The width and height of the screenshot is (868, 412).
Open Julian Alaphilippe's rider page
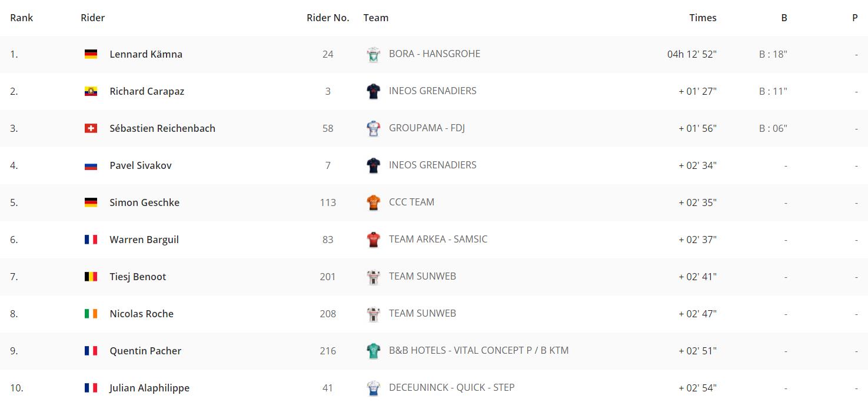tap(149, 388)
